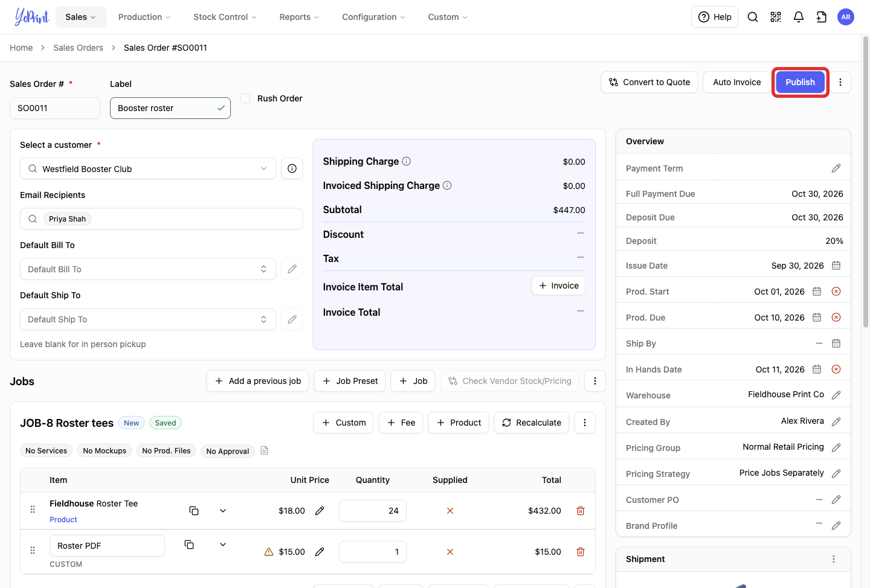The height and width of the screenshot is (588, 870).
Task: Click the Recalculate button
Action: click(x=532, y=423)
